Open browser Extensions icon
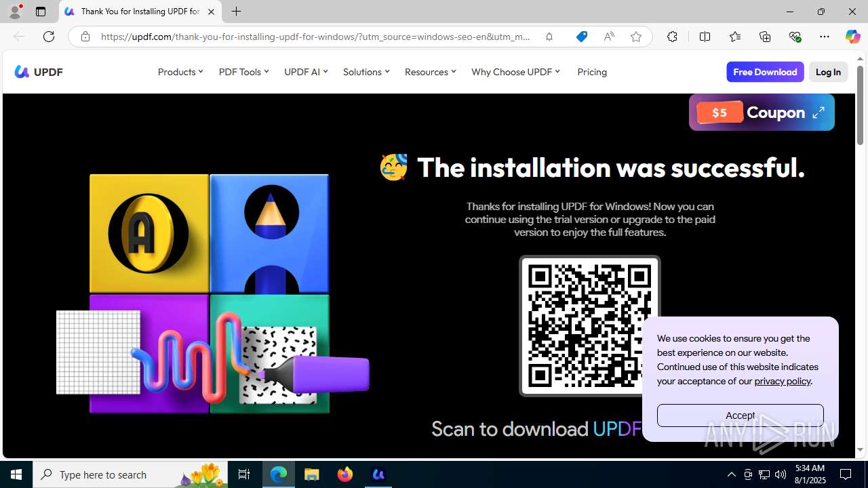 pyautogui.click(x=672, y=37)
